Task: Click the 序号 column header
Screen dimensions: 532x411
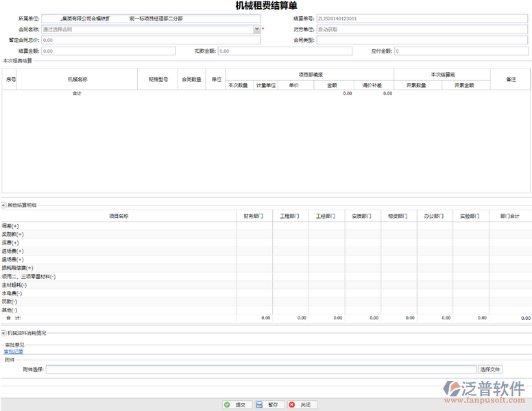Action: (9, 79)
